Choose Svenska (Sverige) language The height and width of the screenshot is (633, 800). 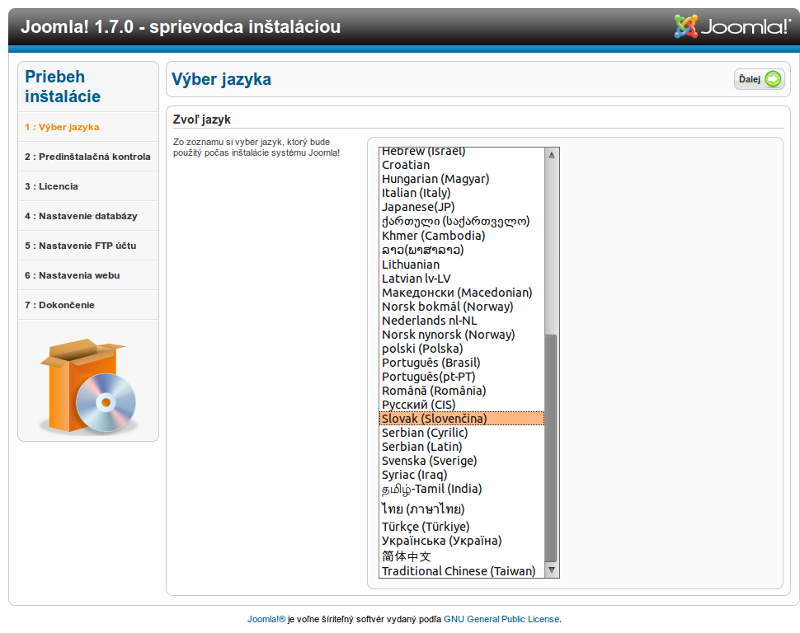pyautogui.click(x=462, y=461)
